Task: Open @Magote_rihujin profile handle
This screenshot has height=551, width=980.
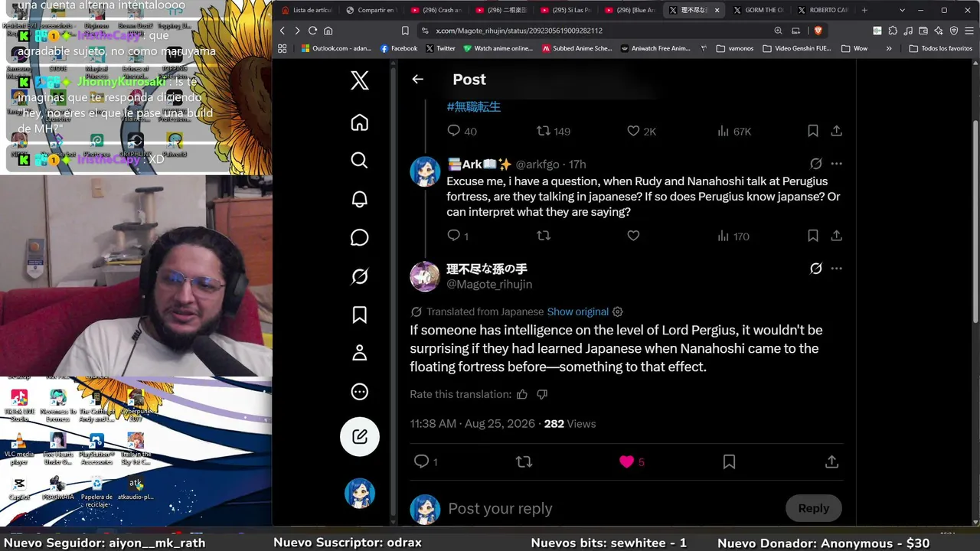Action: point(489,284)
